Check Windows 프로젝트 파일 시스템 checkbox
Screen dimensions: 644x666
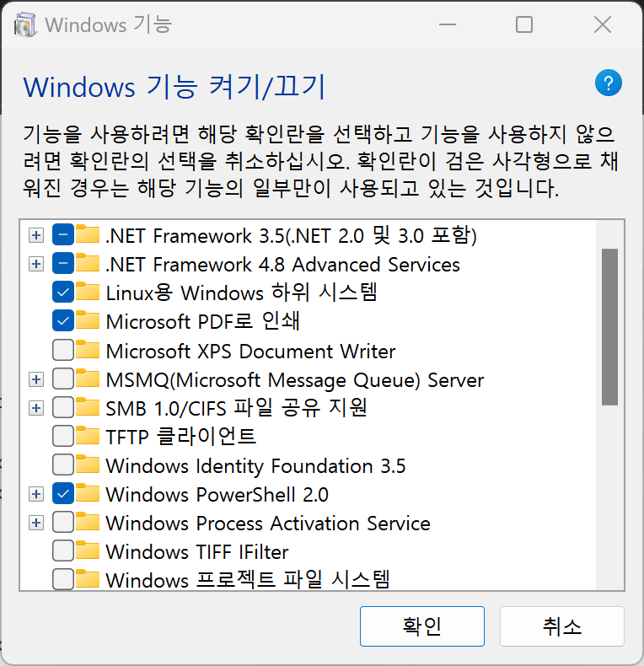tap(63, 579)
